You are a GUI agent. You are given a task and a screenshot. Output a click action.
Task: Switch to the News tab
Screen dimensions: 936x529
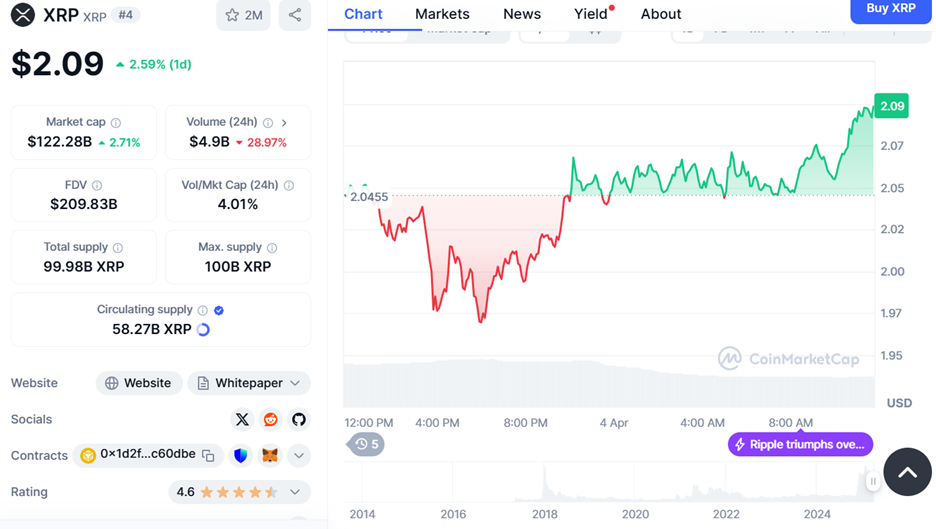pyautogui.click(x=522, y=14)
